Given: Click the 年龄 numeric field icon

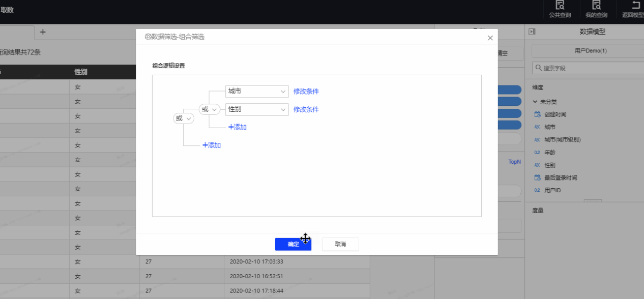Looking at the screenshot, I should [537, 153].
